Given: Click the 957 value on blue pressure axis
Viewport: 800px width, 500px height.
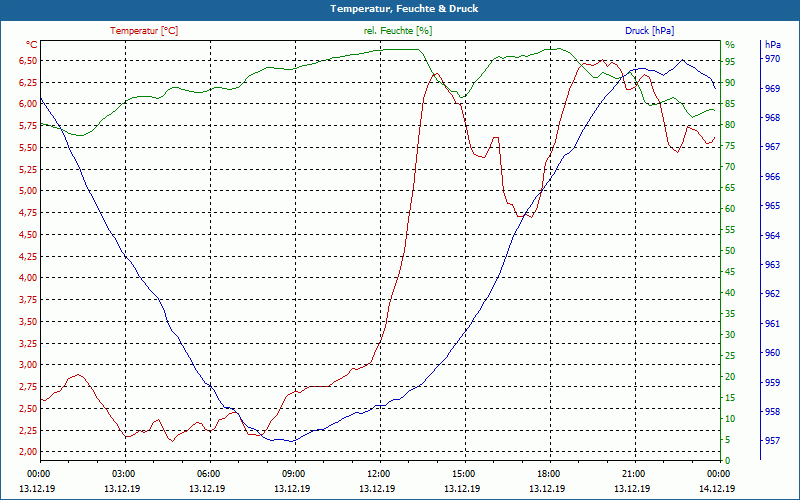Looking at the screenshot, I should click(772, 440).
